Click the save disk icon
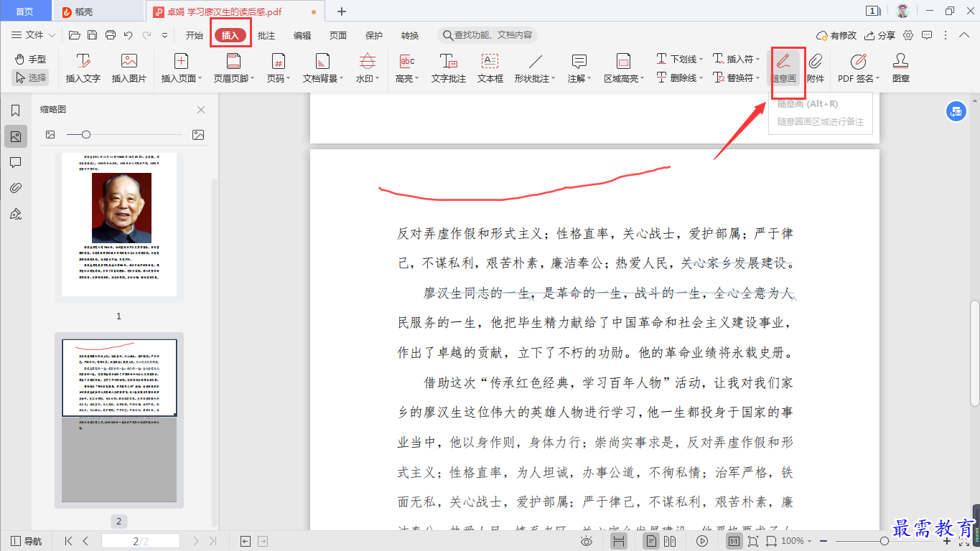The height and width of the screenshot is (551, 980). coord(92,35)
